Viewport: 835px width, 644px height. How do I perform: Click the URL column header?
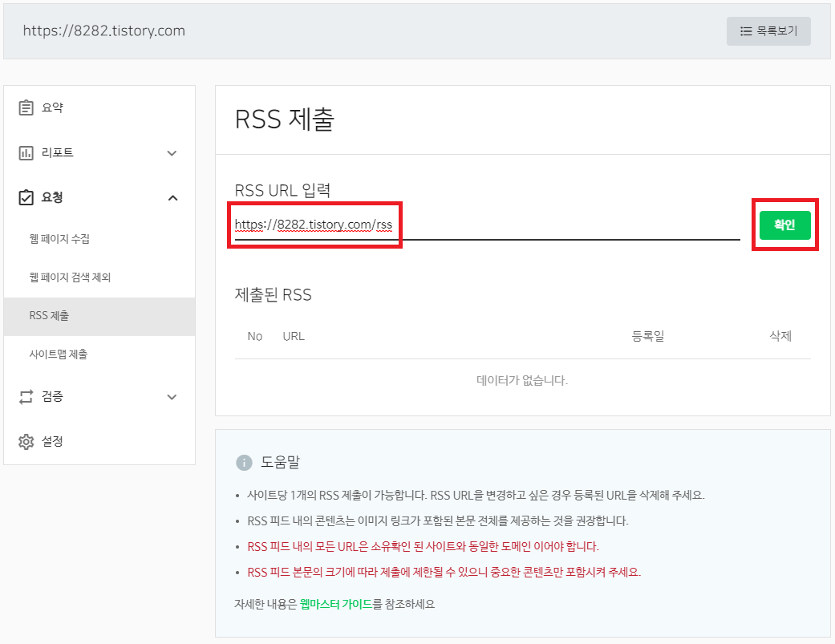click(294, 336)
